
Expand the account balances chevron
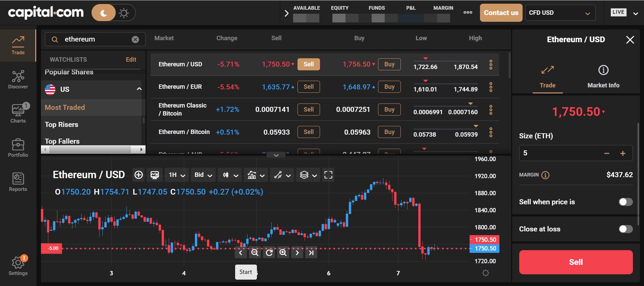286,13
